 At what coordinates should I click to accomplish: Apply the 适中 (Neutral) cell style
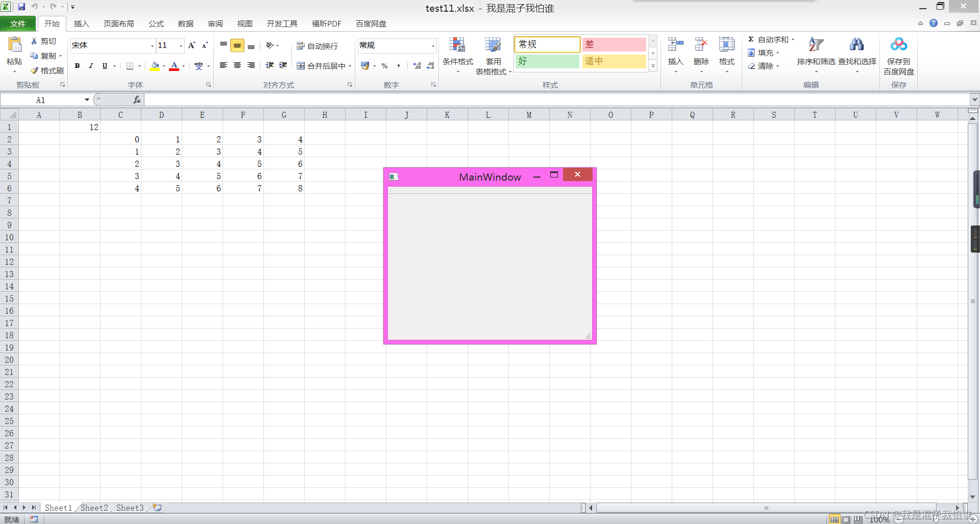(x=614, y=61)
